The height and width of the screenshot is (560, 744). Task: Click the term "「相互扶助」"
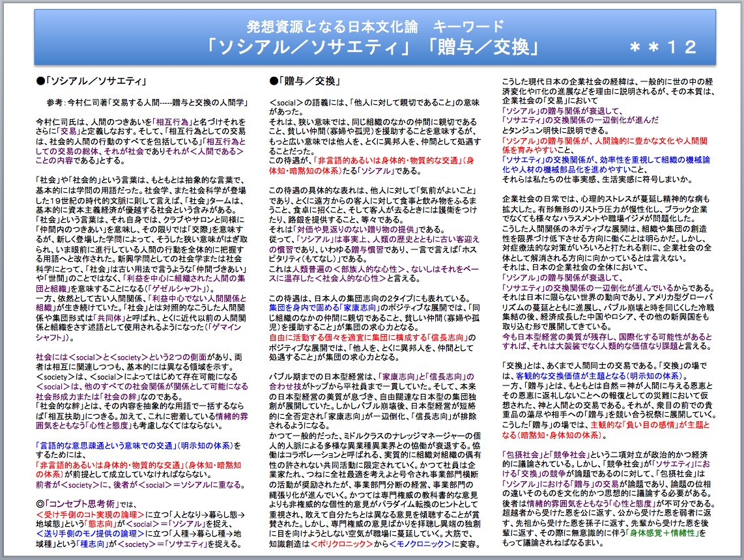click(x=63, y=416)
